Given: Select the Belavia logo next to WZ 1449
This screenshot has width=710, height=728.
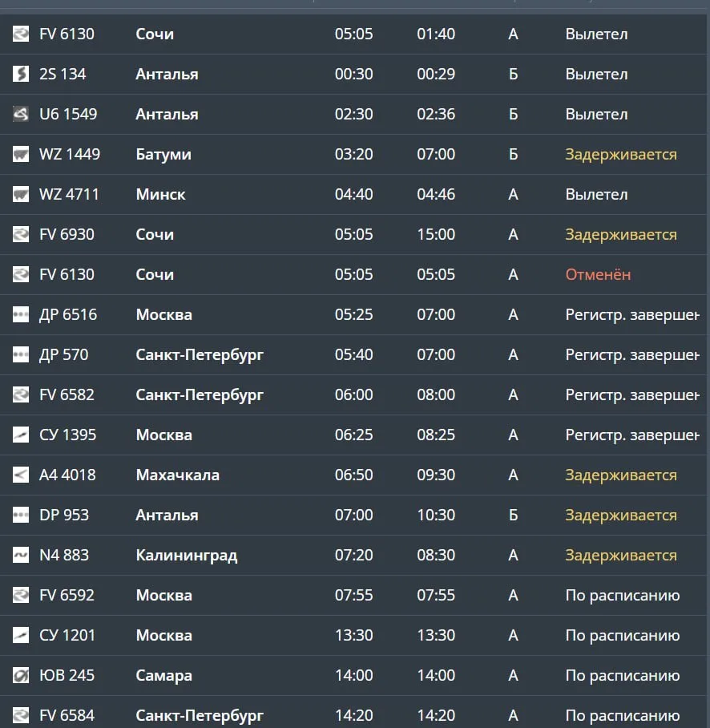Looking at the screenshot, I should pyautogui.click(x=20, y=154).
